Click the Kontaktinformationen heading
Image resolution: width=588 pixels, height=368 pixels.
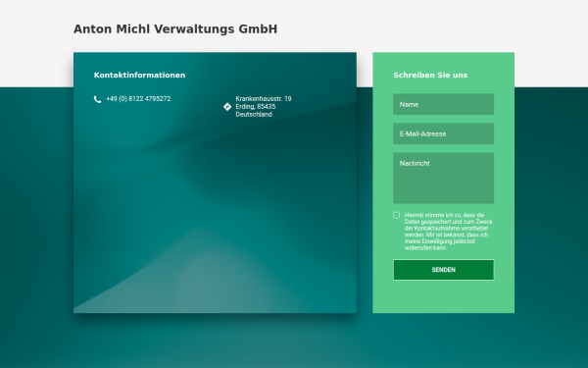139,76
